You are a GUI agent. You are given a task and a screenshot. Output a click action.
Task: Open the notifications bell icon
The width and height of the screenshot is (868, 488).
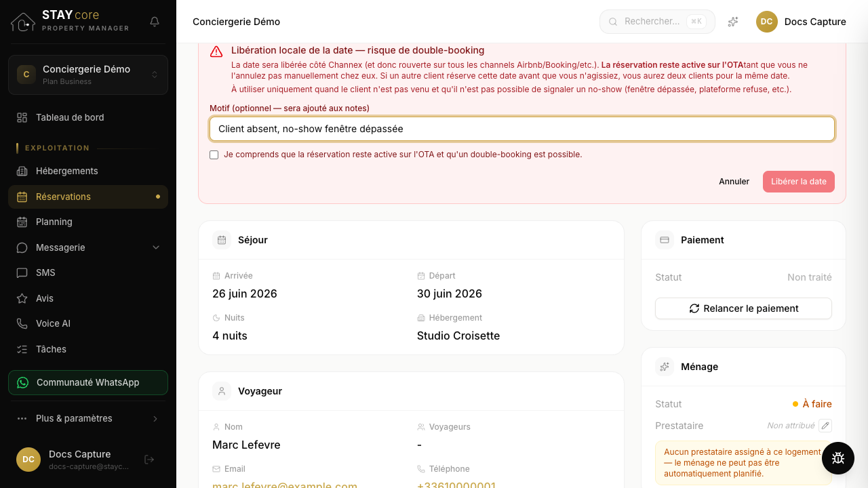pos(155,22)
